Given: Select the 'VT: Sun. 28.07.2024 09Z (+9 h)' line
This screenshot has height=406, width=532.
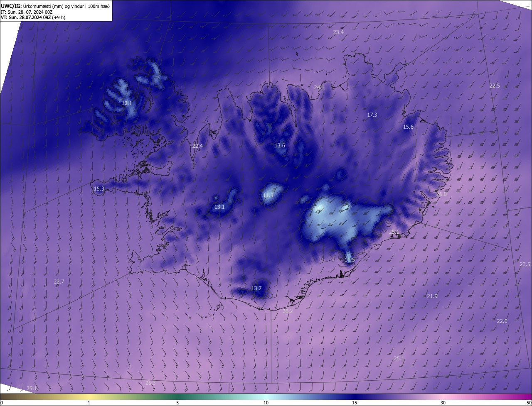Looking at the screenshot, I should coord(33,17).
